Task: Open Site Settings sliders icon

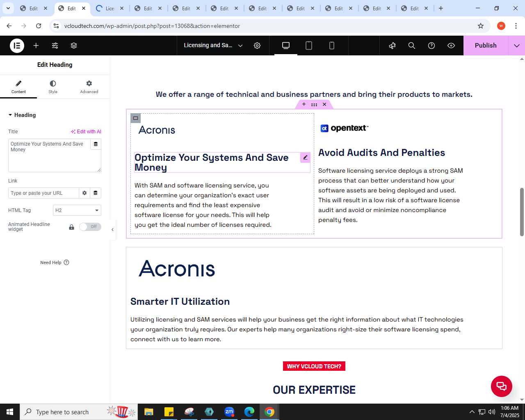Action: [55, 46]
